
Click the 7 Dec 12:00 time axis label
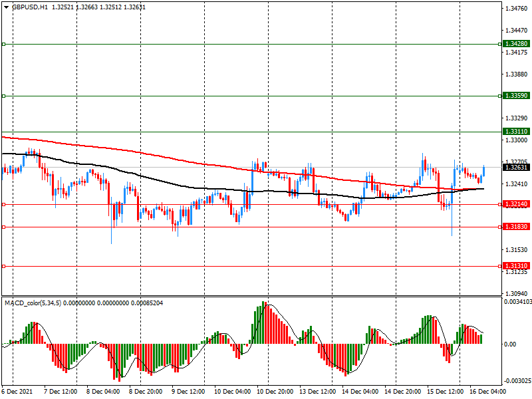coord(61,392)
